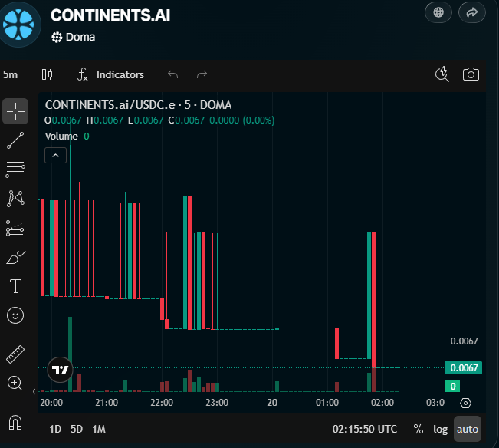Click the globe icon
The image size is (499, 448).
pyautogui.click(x=438, y=12)
